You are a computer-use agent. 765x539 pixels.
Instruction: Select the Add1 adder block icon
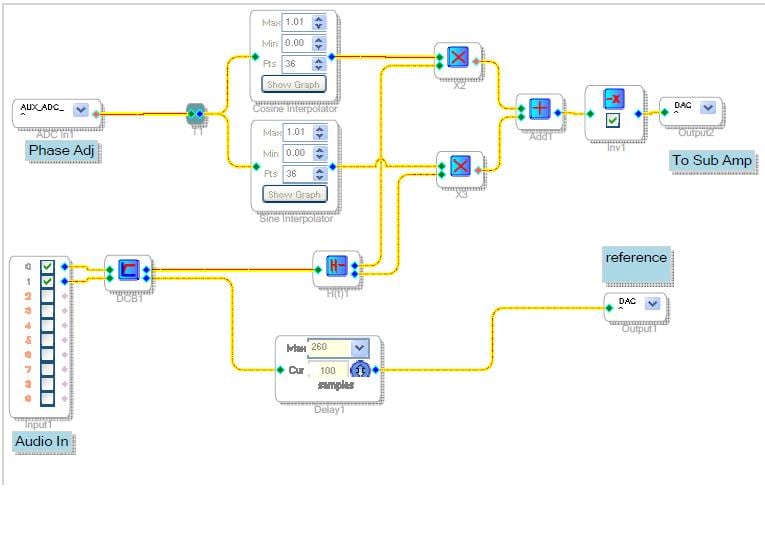pyautogui.click(x=540, y=108)
